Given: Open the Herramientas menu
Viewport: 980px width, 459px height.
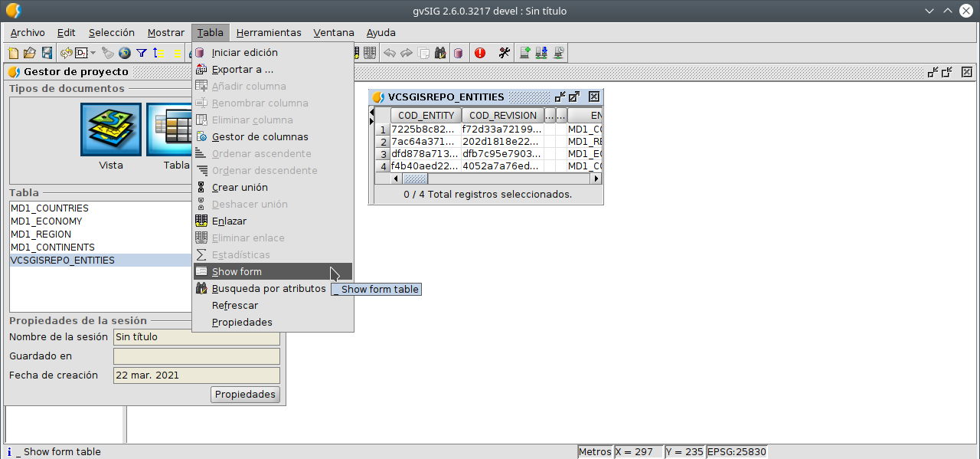Looking at the screenshot, I should (x=269, y=33).
